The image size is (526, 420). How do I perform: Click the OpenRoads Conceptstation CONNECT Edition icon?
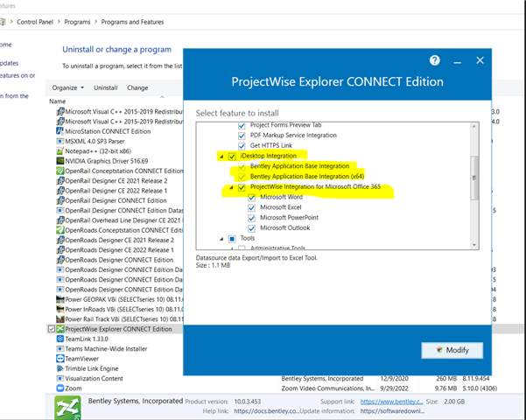coord(60,230)
